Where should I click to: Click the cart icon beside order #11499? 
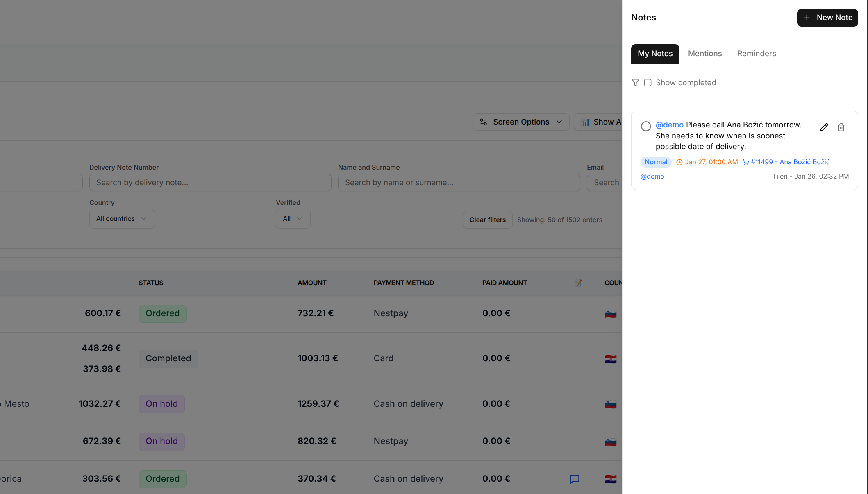[x=745, y=162]
